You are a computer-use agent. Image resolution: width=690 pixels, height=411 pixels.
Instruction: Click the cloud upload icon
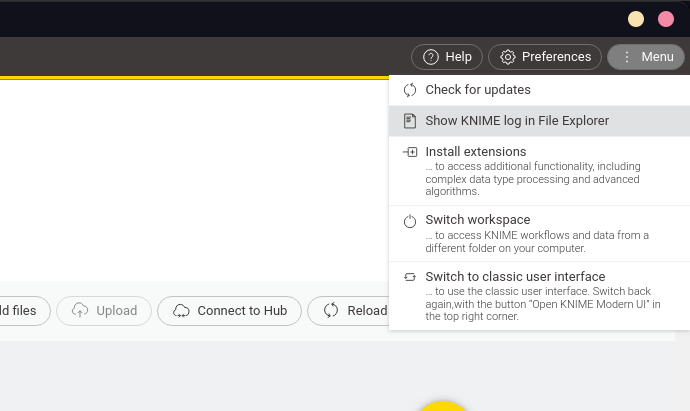(x=80, y=311)
